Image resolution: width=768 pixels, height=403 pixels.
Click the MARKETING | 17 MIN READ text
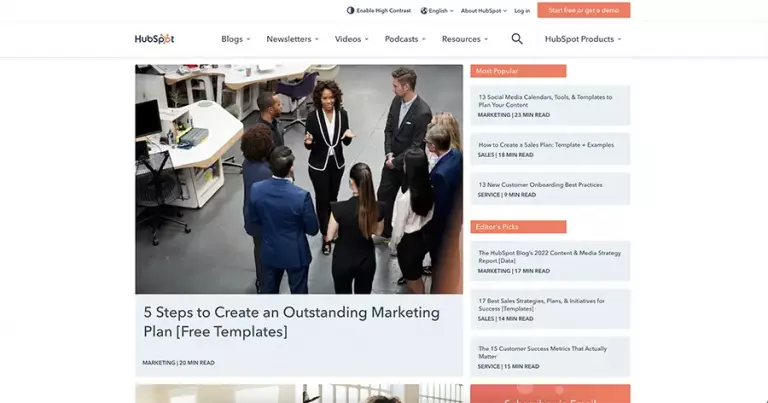pyautogui.click(x=514, y=271)
